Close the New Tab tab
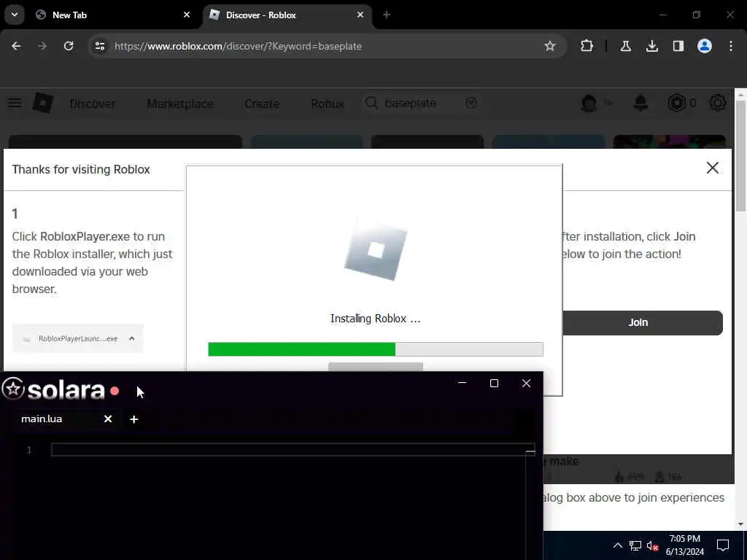Screen dimensions: 747x560 [x=187, y=15]
